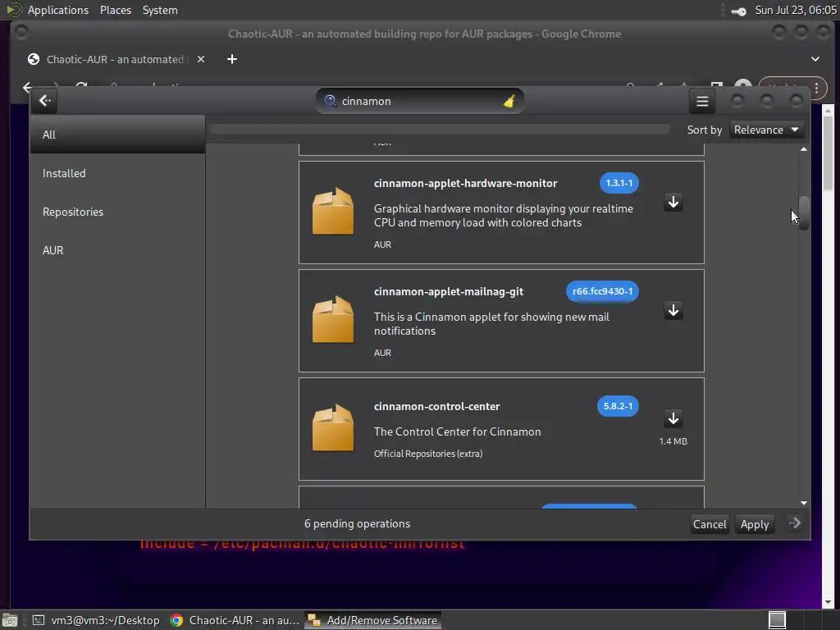This screenshot has height=630, width=840.
Task: Switch to Chaotic-AUR Chrome window in taskbar
Action: [x=234, y=620]
